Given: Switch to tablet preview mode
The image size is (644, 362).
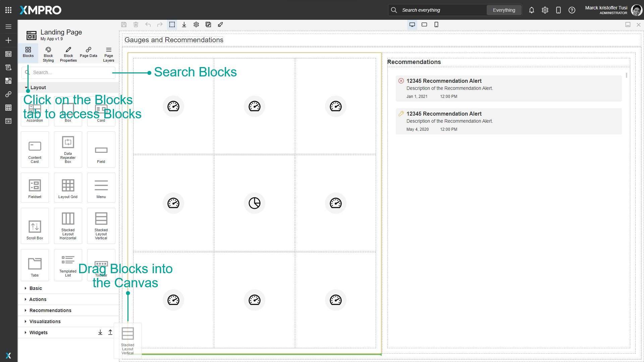Looking at the screenshot, I should pyautogui.click(x=424, y=24).
